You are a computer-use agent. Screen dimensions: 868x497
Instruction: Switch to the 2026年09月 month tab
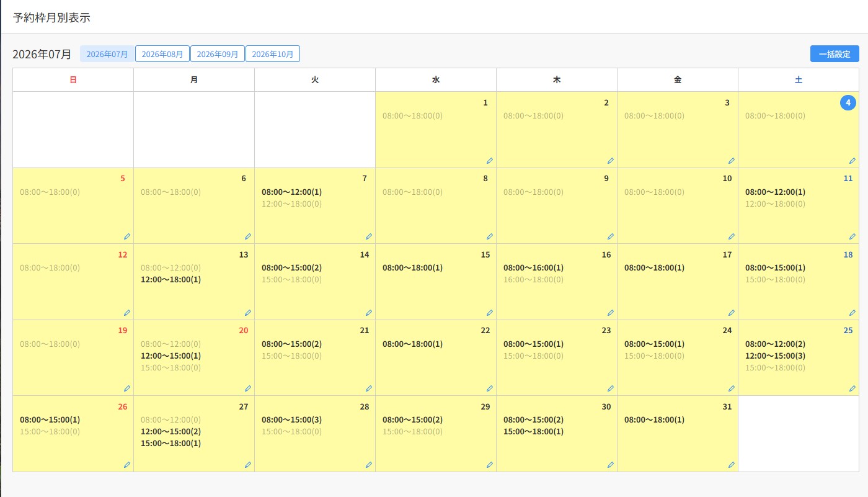[x=218, y=54]
